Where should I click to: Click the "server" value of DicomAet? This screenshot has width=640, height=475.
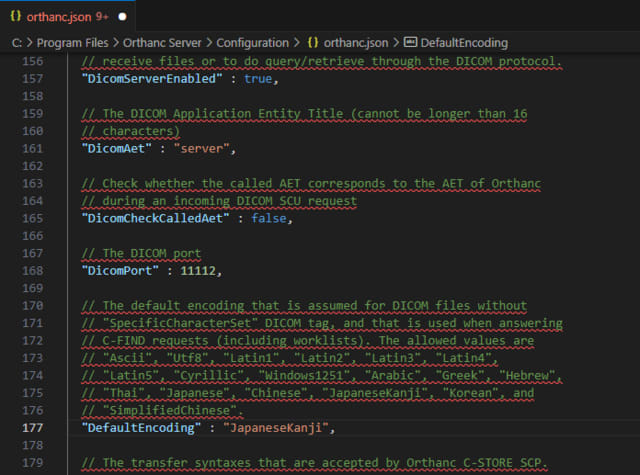[x=203, y=148]
